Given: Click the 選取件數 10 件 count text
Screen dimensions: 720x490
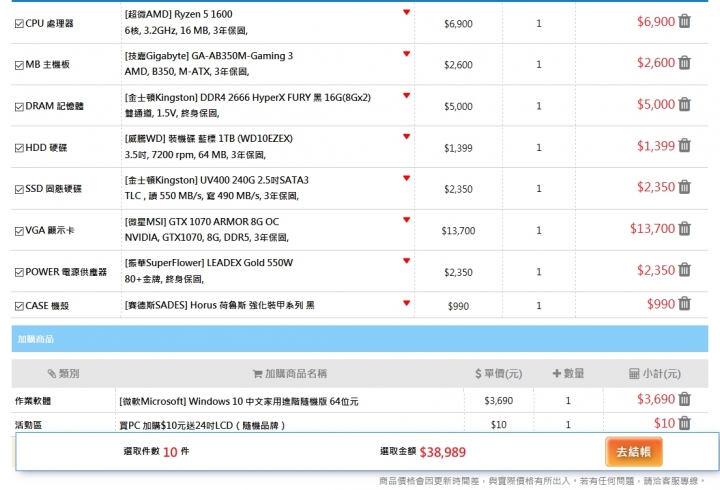Looking at the screenshot, I should [156, 451].
